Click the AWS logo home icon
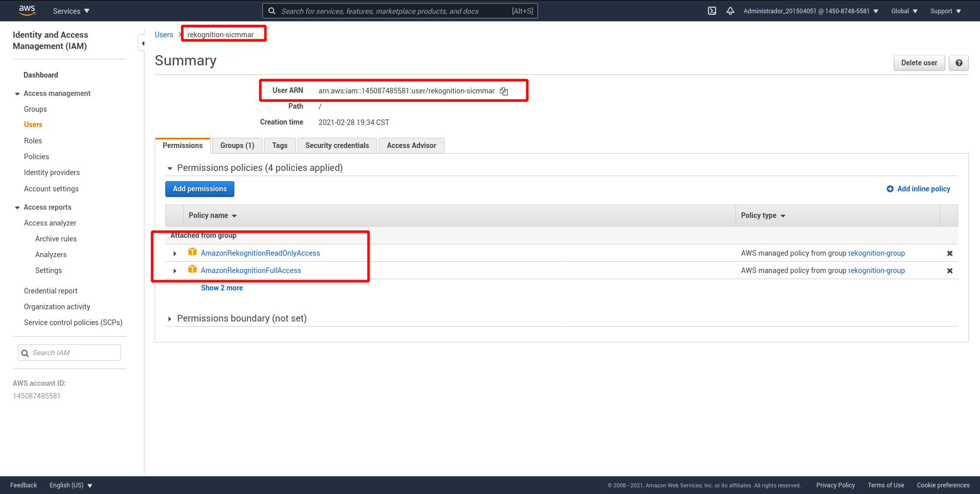The image size is (980, 494). (x=27, y=11)
